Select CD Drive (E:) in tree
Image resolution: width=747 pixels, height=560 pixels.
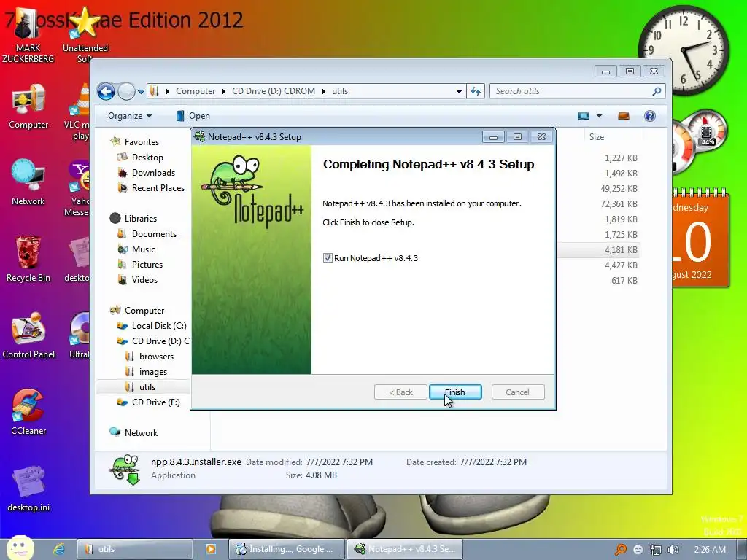coord(156,402)
